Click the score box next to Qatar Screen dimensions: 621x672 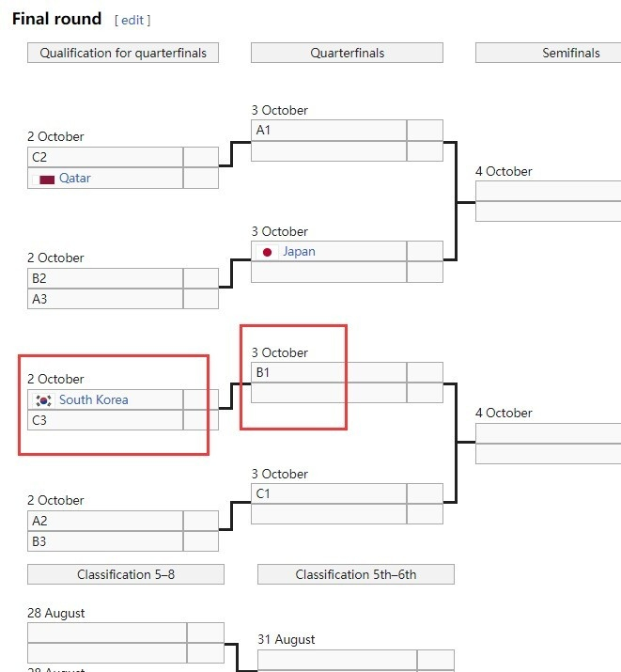[201, 179]
